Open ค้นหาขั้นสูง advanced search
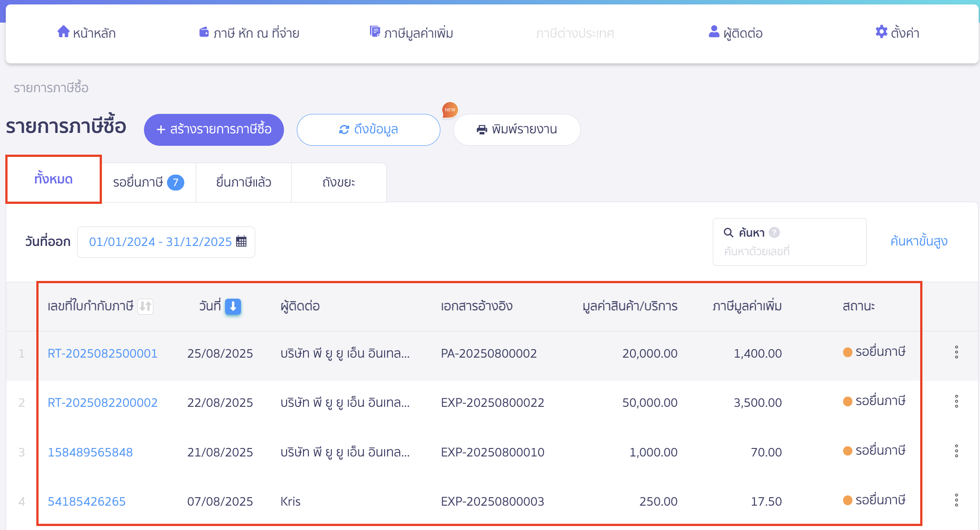This screenshot has height=530, width=980. (x=919, y=241)
